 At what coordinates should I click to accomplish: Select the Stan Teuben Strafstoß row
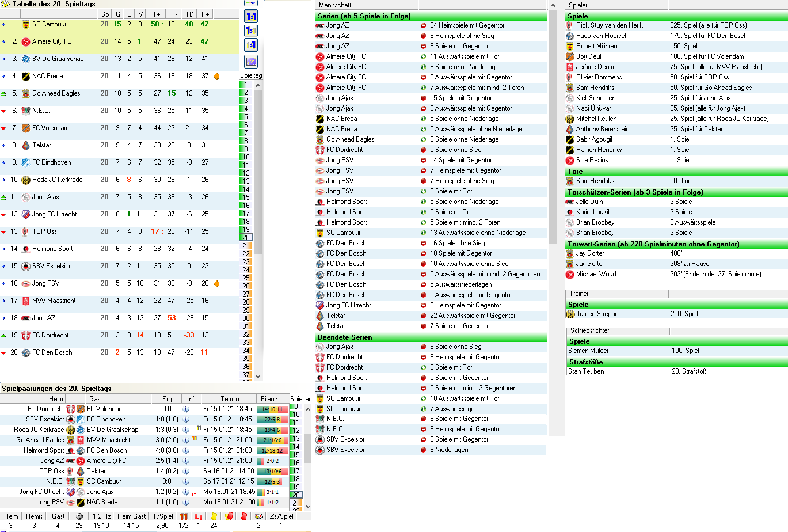coord(676,371)
